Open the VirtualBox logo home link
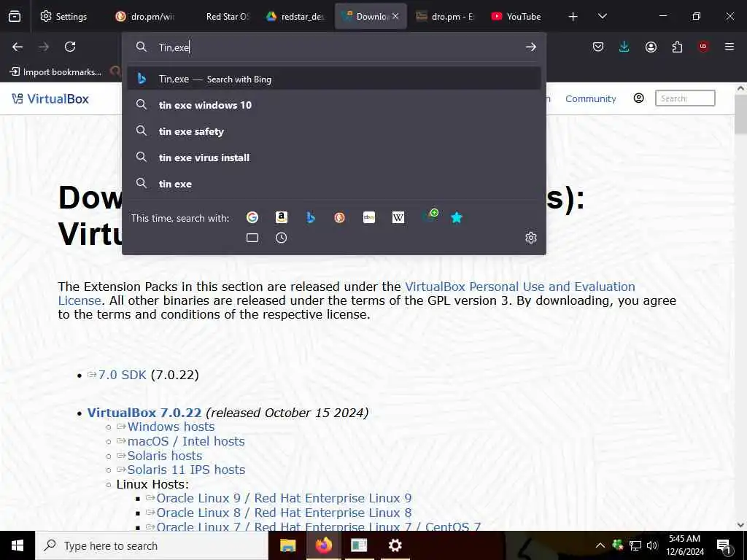Screen dimensions: 747x560 (50, 98)
